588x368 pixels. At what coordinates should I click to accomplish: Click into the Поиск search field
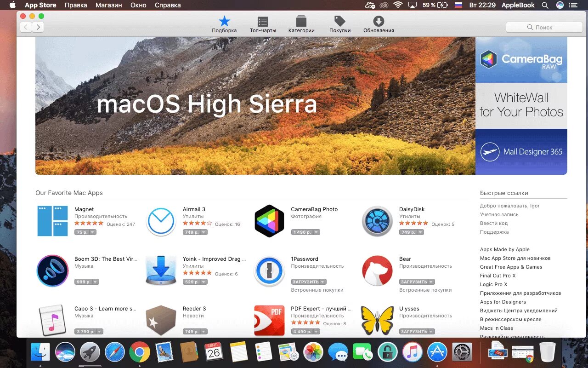544,27
